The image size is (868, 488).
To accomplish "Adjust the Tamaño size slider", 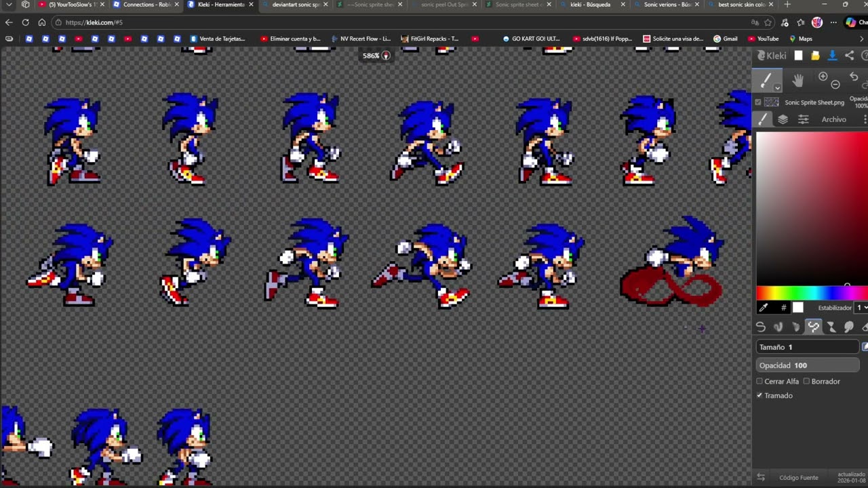I will 808,347.
